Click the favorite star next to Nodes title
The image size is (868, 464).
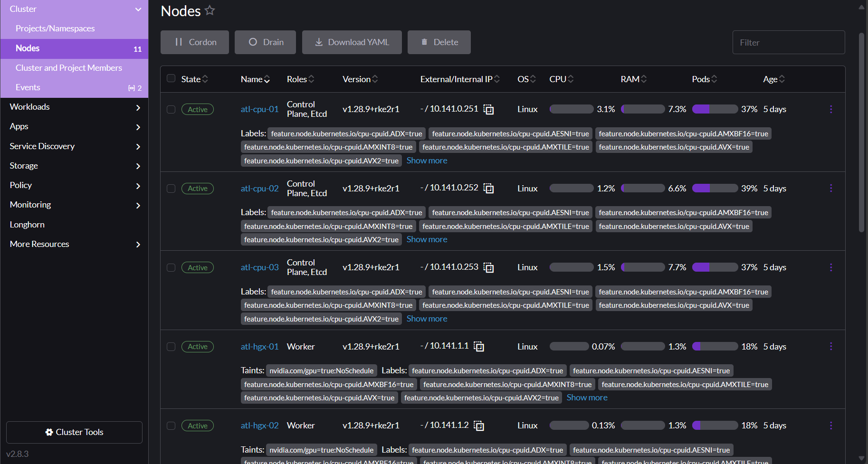[x=210, y=10]
